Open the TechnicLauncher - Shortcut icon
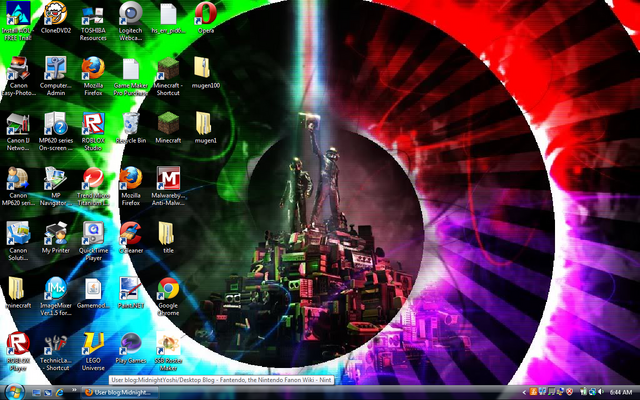The width and height of the screenshot is (640, 400). pyautogui.click(x=56, y=352)
